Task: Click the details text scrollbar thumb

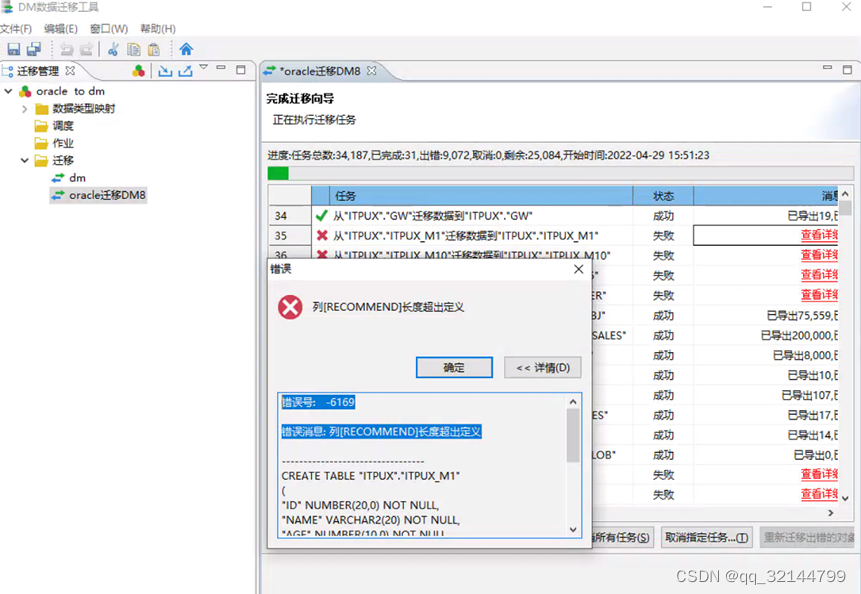Action: (573, 436)
